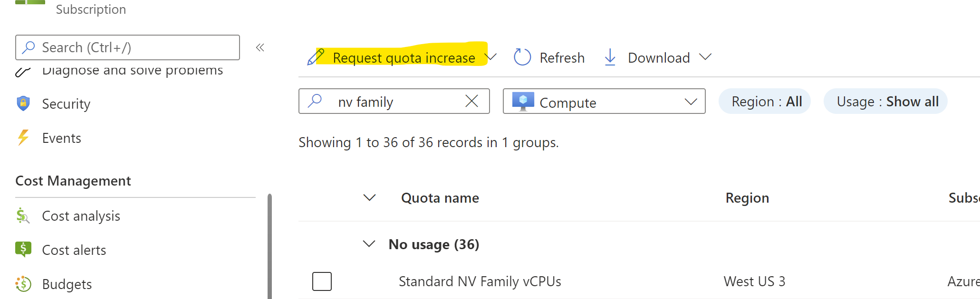The height and width of the screenshot is (299, 980).
Task: Collapse the No usage (36) group
Action: click(x=369, y=244)
